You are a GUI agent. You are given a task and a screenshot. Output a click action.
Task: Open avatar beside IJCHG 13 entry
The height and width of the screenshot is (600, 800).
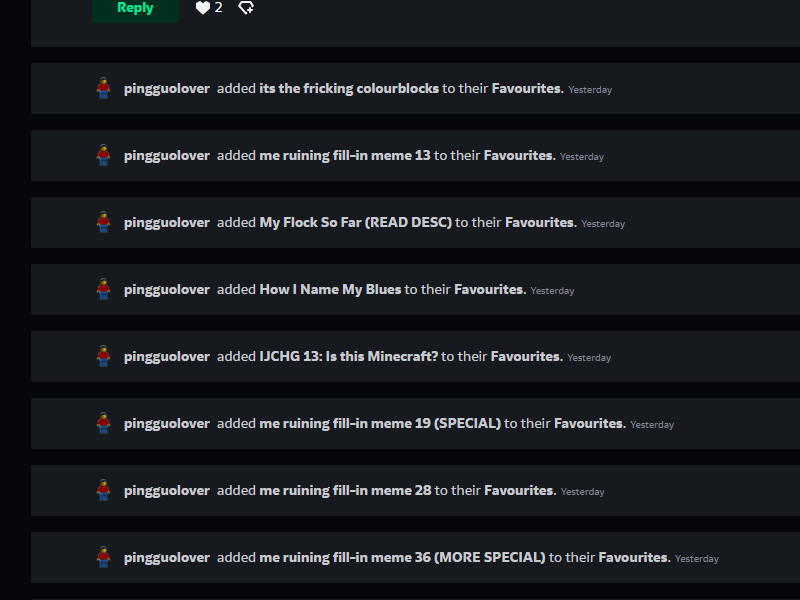[x=104, y=356]
